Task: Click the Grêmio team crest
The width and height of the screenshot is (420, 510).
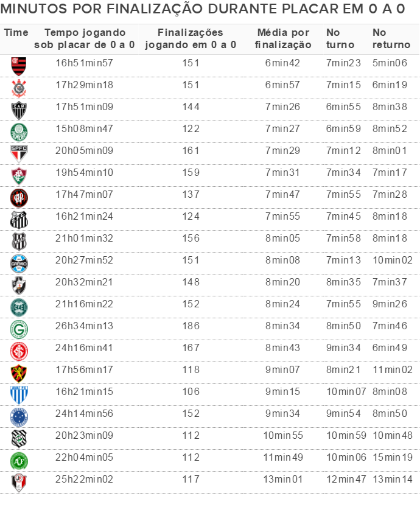Action: click(19, 264)
